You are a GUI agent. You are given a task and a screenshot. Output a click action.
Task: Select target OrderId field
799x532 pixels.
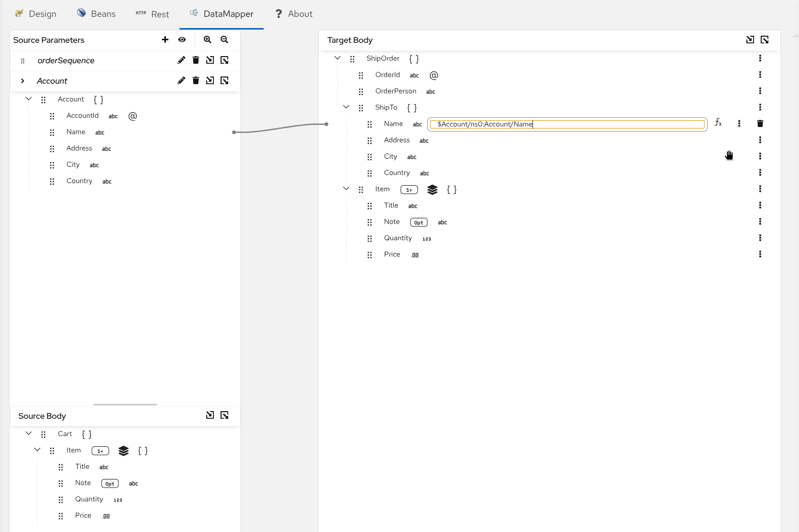[x=388, y=75]
